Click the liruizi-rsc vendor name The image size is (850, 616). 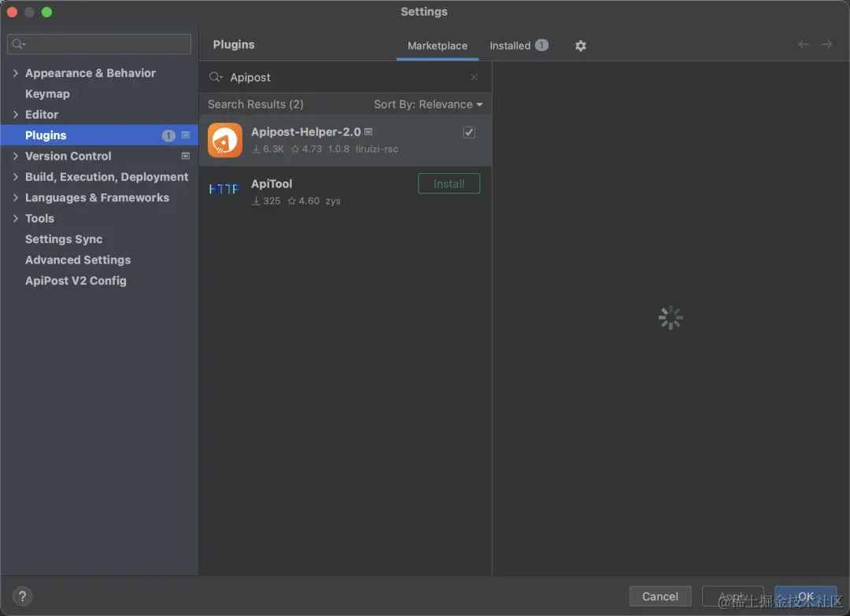click(377, 149)
